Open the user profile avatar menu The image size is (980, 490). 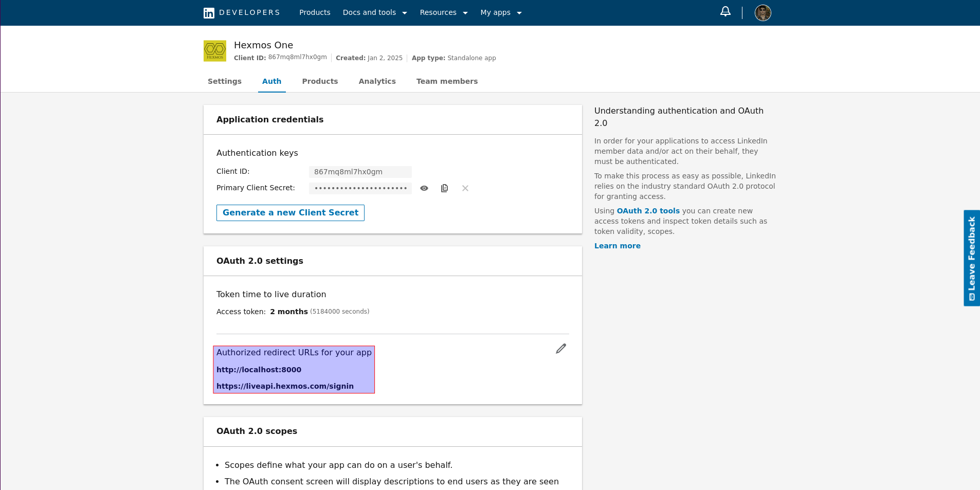pyautogui.click(x=763, y=13)
